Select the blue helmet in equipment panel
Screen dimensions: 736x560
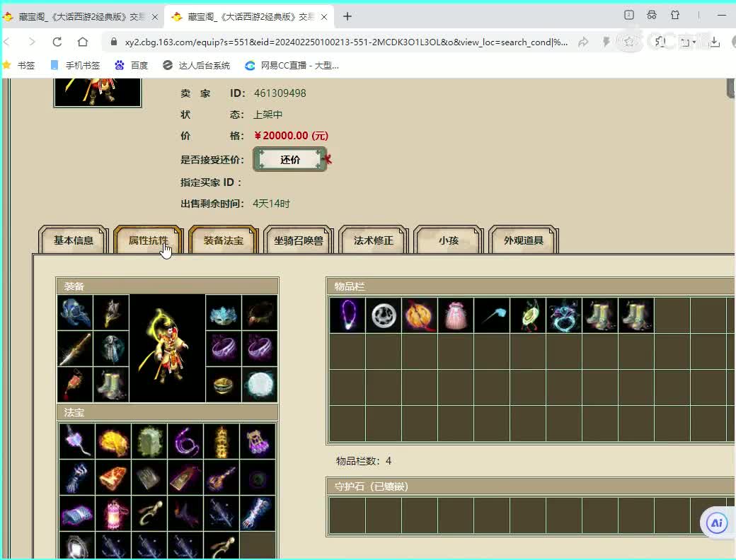coord(75,313)
